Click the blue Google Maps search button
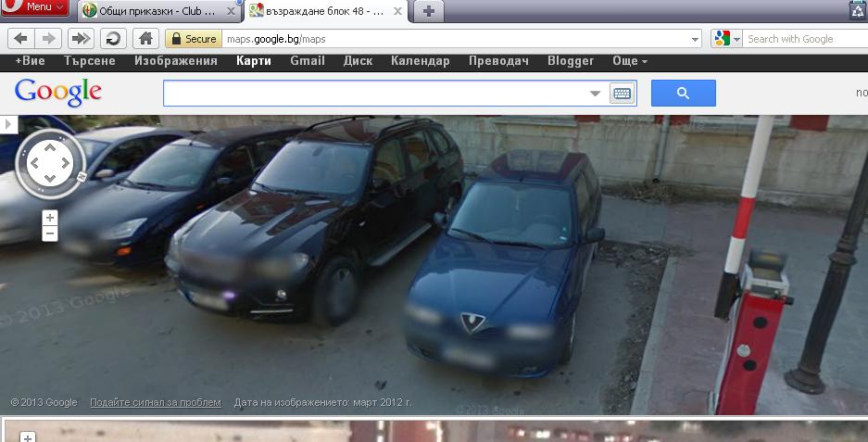 (x=683, y=94)
